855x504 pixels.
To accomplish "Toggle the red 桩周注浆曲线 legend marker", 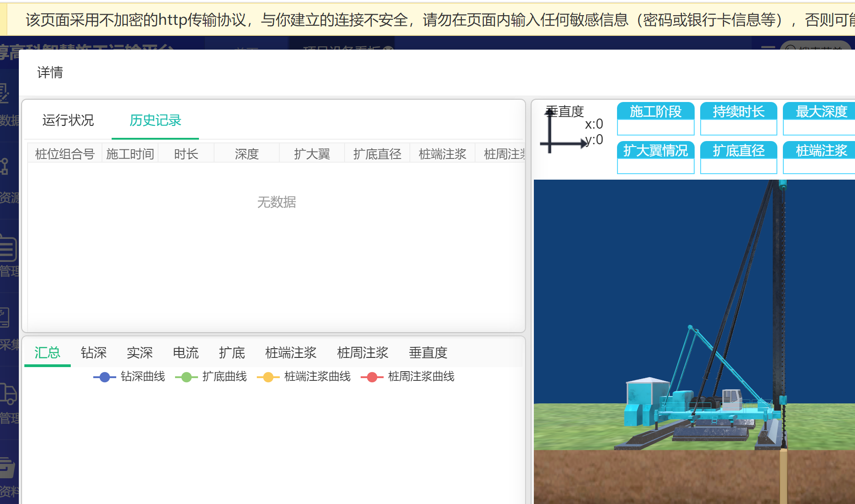I will pos(372,377).
